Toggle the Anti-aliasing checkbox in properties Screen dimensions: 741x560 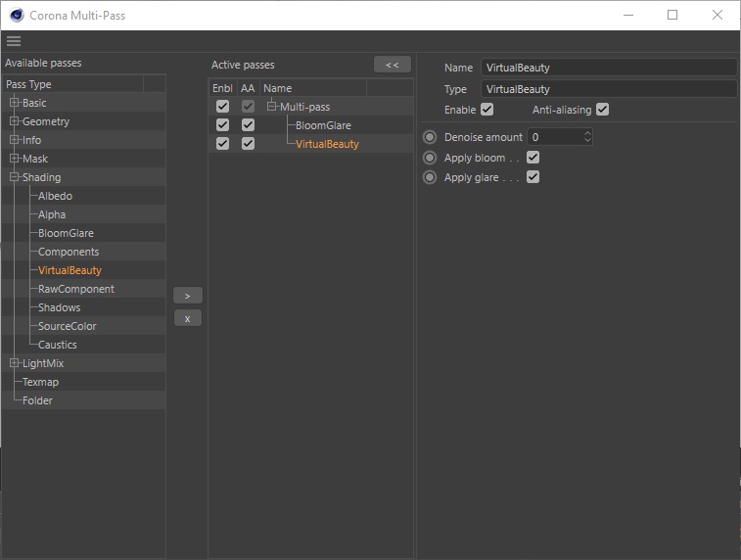tap(603, 110)
